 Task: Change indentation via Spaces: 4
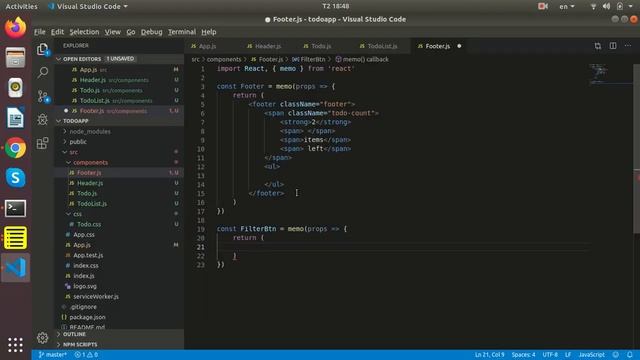tap(523, 355)
